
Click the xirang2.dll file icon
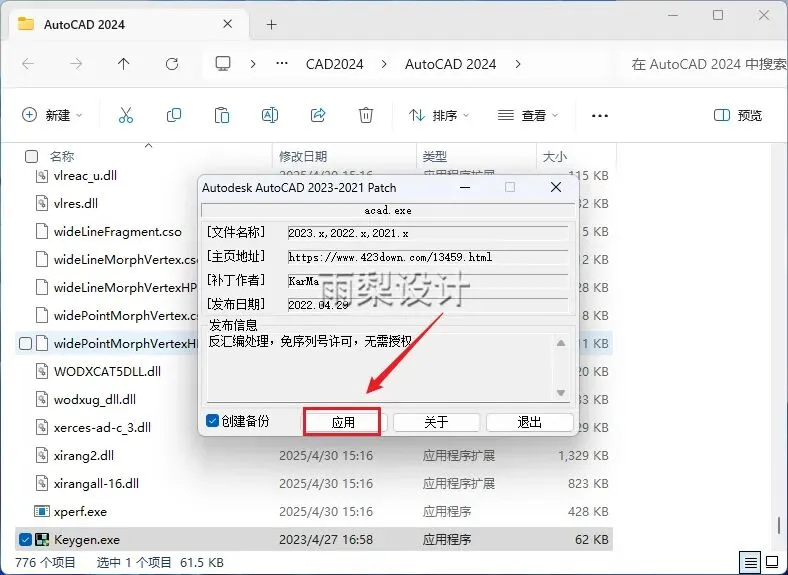click(42, 455)
